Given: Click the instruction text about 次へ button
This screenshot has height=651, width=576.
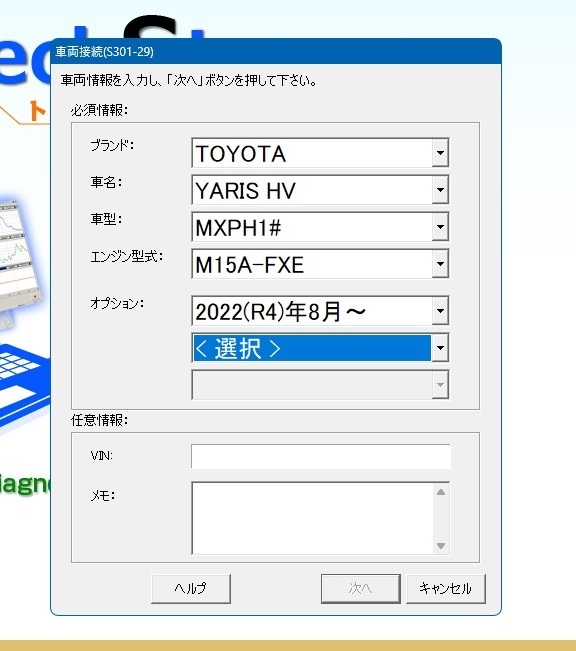Looking at the screenshot, I should [189, 80].
